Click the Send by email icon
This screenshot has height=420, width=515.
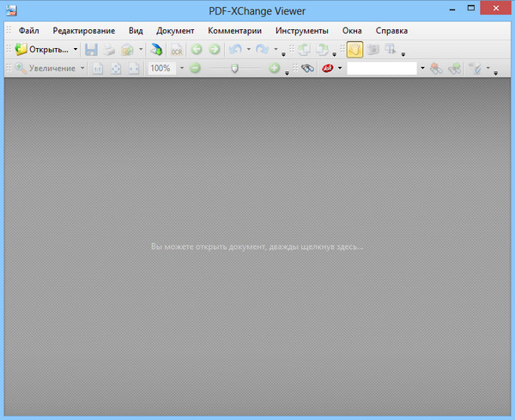(127, 50)
